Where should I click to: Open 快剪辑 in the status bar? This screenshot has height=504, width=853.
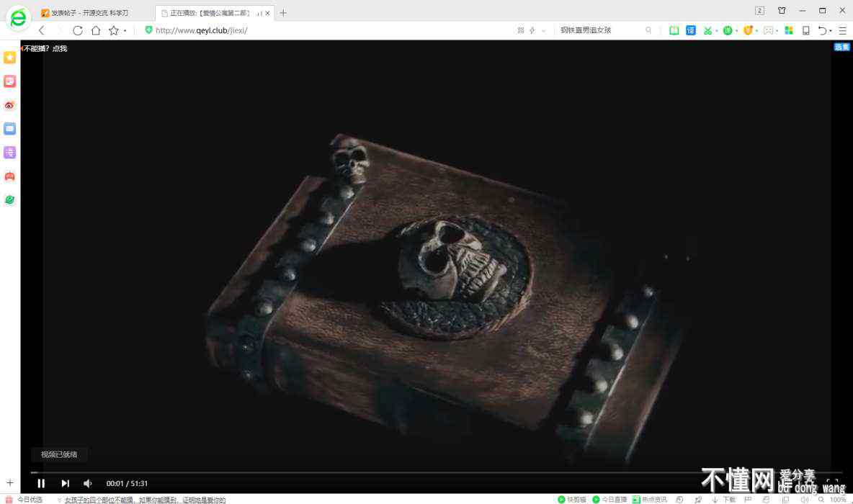pos(572,499)
